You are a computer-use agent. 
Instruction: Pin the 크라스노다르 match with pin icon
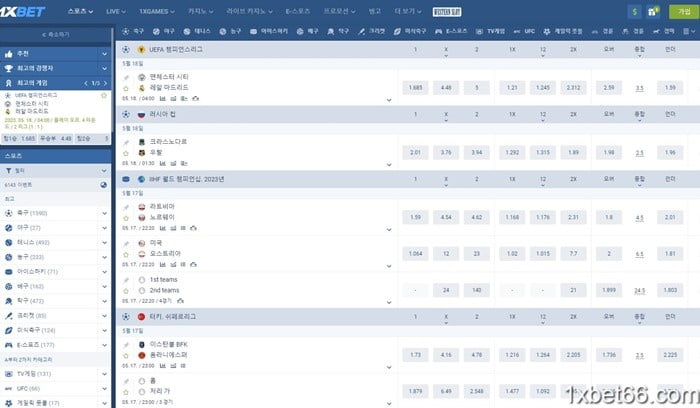126,142
